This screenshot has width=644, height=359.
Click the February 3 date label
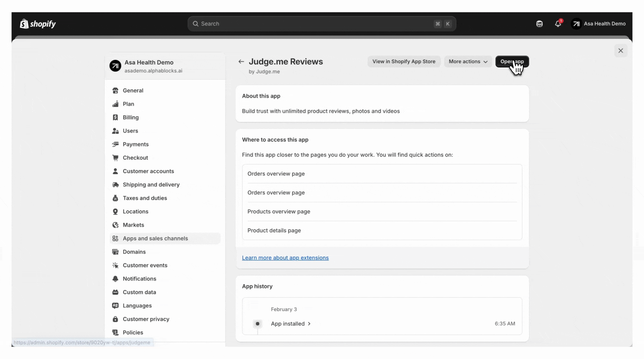click(x=284, y=309)
